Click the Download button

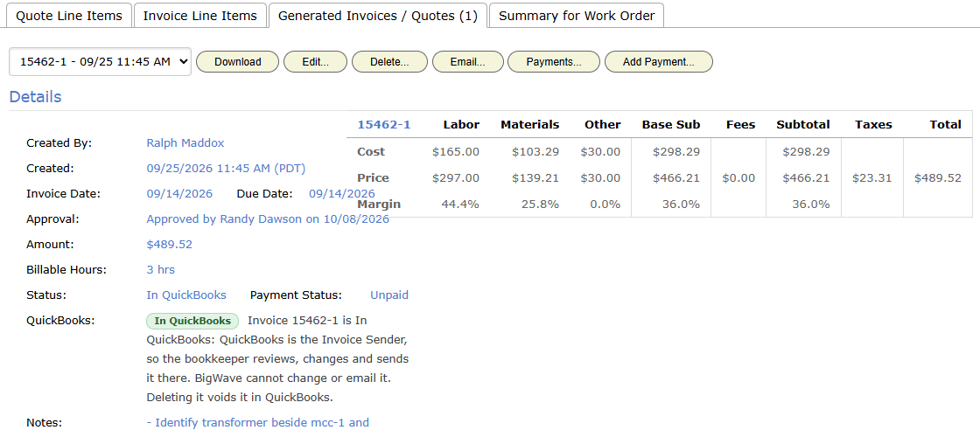coord(237,62)
